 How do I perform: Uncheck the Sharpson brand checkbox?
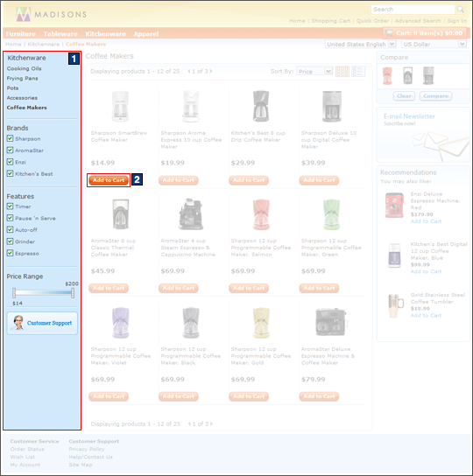[10, 138]
